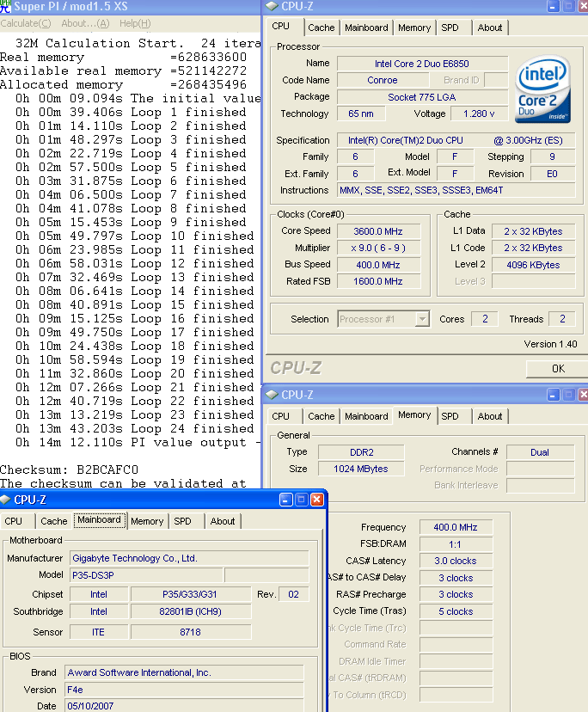This screenshot has height=712, width=588.
Task: Click the Southbridge value 82801IB (ICH9)
Action: pos(190,611)
